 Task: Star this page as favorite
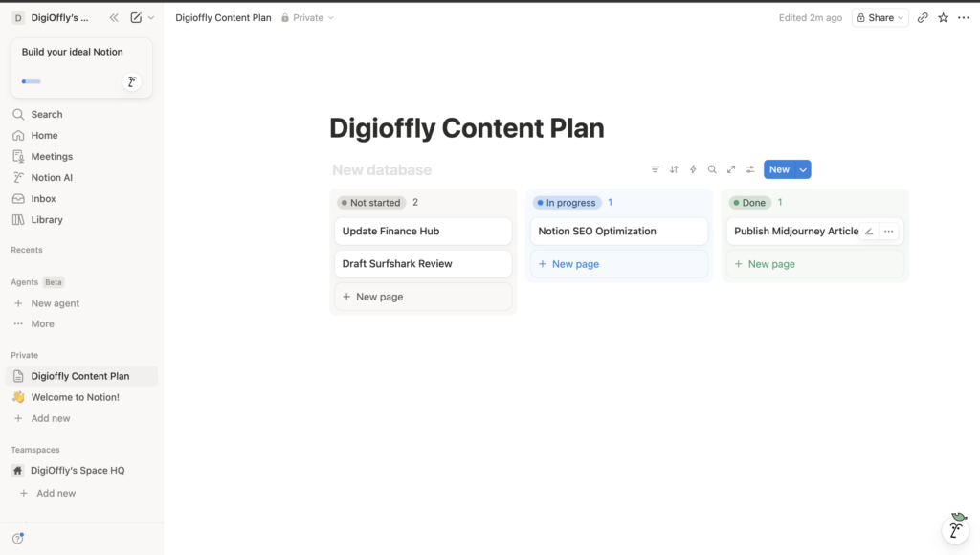point(943,17)
